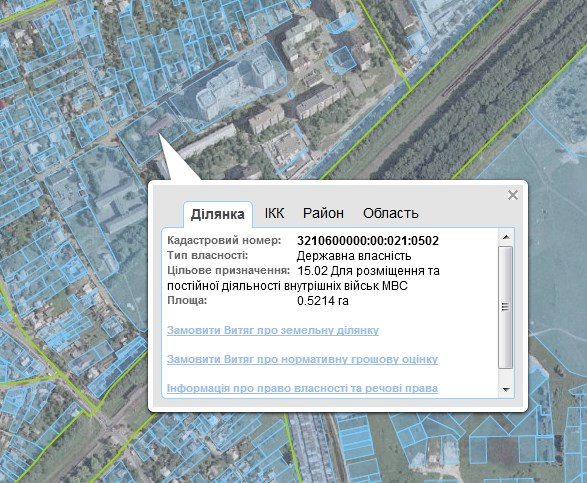Click the scrollbar down arrow in popup
This screenshot has width=587, height=483.
pyautogui.click(x=506, y=389)
